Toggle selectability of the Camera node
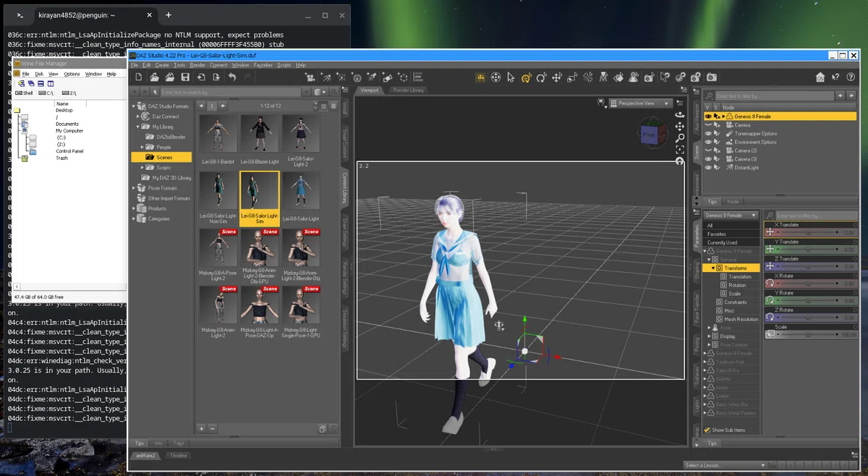This screenshot has width=868, height=476. click(x=717, y=125)
